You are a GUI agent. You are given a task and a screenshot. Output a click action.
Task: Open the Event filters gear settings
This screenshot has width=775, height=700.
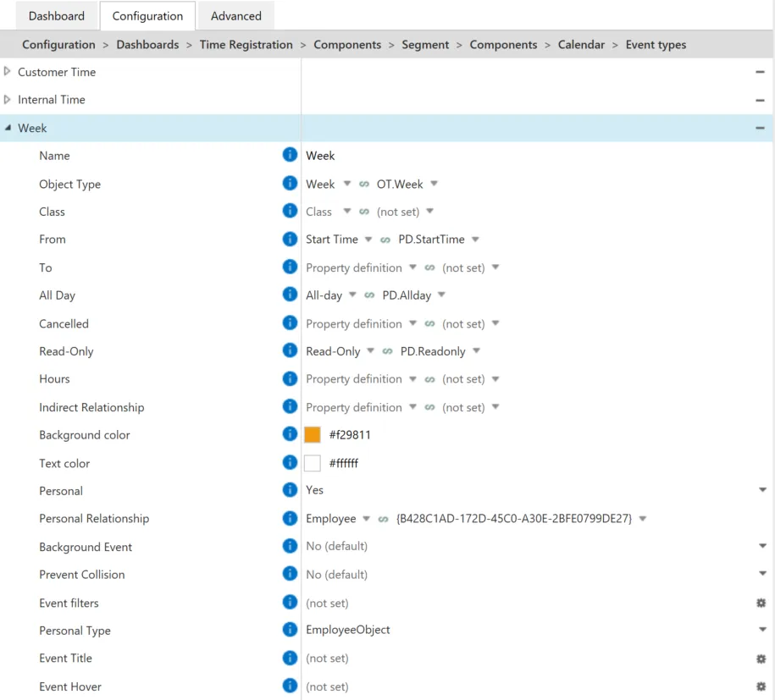click(761, 603)
